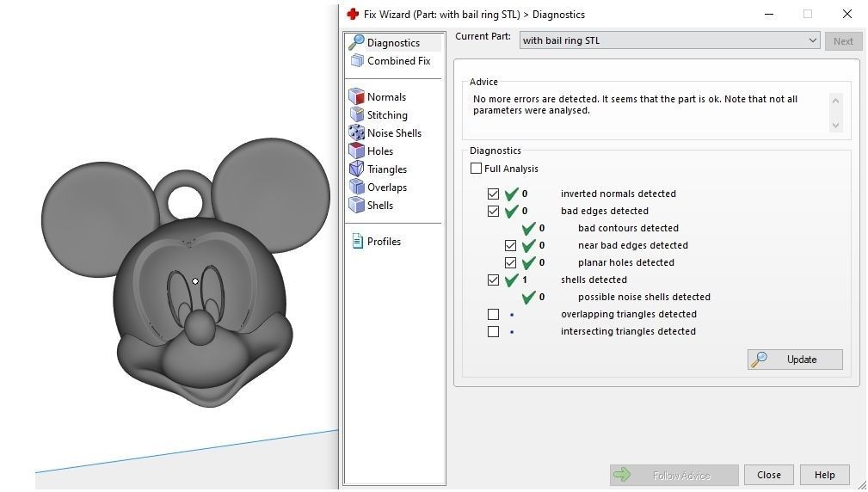The image size is (868, 492).
Task: Click the 'shells detected' label
Action: coord(594,280)
